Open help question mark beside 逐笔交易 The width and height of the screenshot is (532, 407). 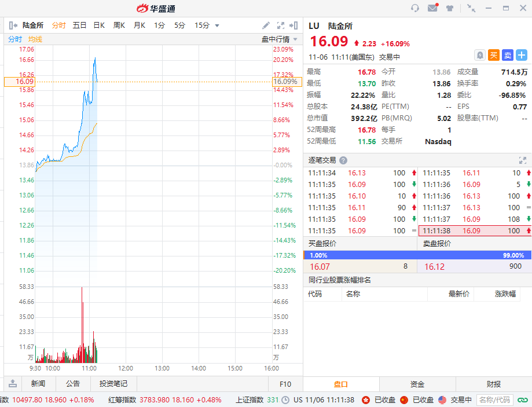[x=343, y=160]
